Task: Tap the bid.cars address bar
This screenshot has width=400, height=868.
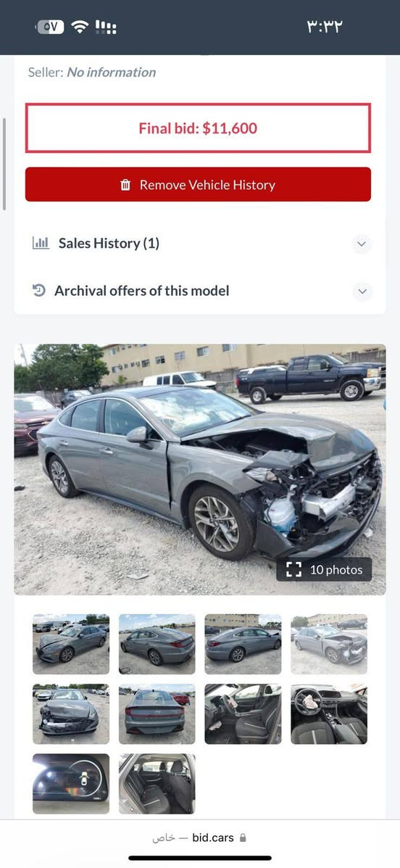Action: click(200, 838)
